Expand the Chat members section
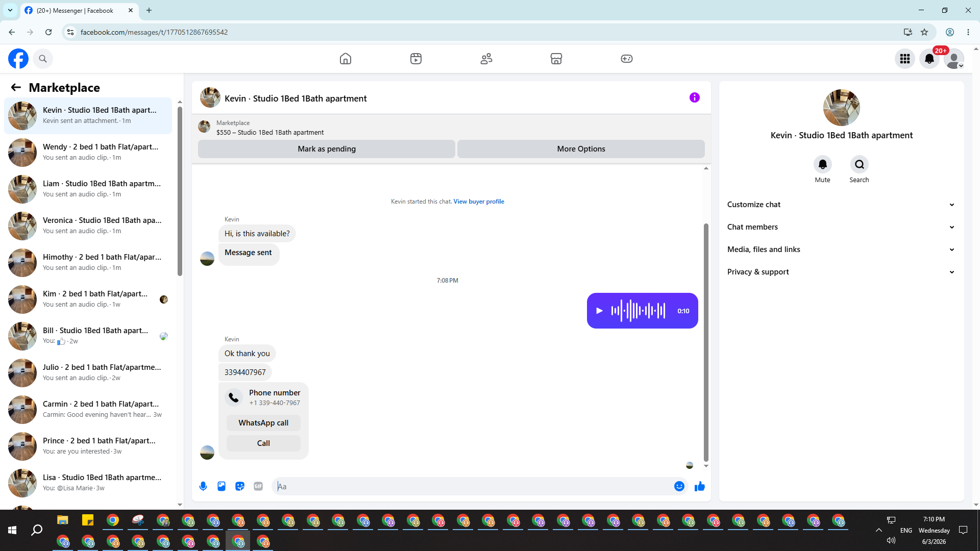This screenshot has height=551, width=980. pyautogui.click(x=841, y=227)
